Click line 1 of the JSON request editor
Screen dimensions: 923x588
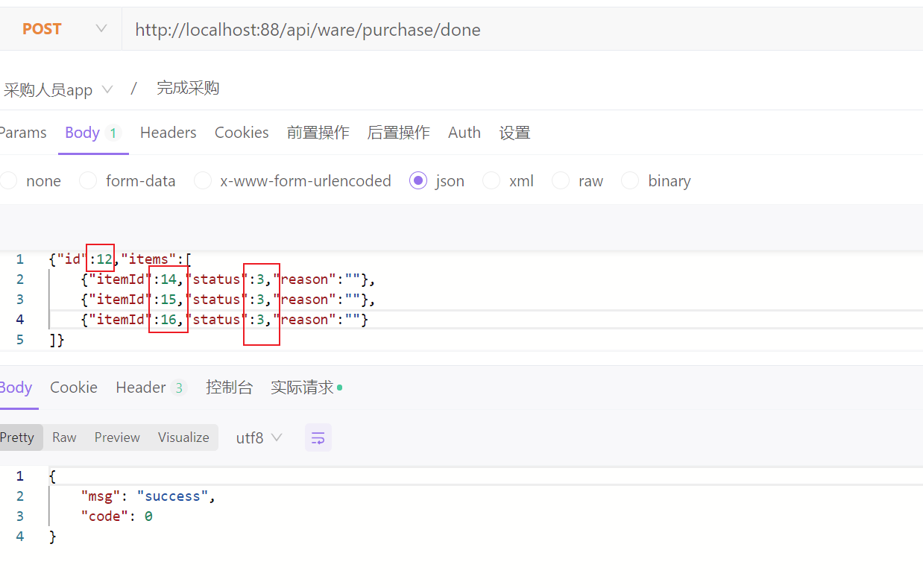pos(119,259)
